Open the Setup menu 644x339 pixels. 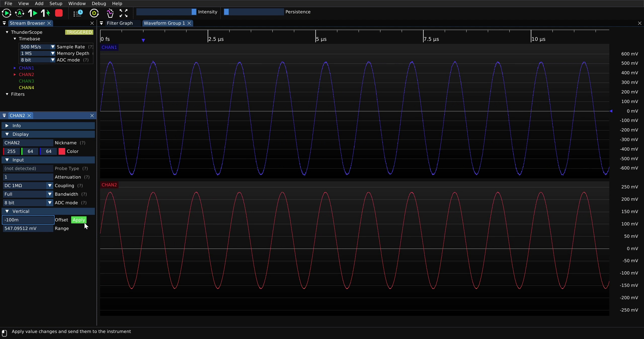tap(56, 4)
